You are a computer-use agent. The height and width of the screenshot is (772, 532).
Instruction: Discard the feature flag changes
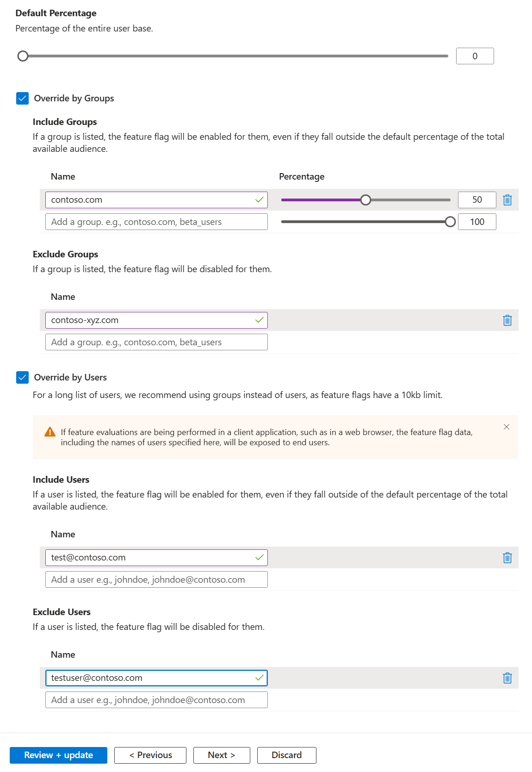tap(287, 755)
